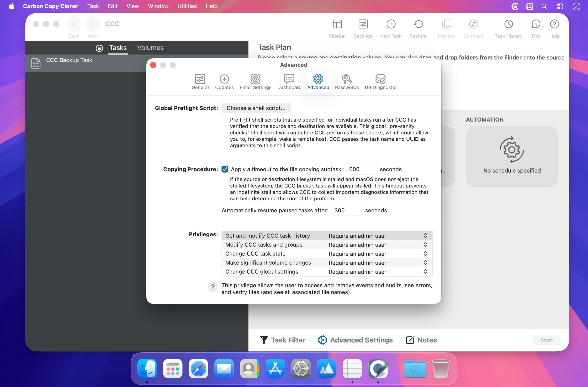588x387 pixels.
Task: Open the Carbon Copy Cloner app menu
Action: [x=51, y=6]
